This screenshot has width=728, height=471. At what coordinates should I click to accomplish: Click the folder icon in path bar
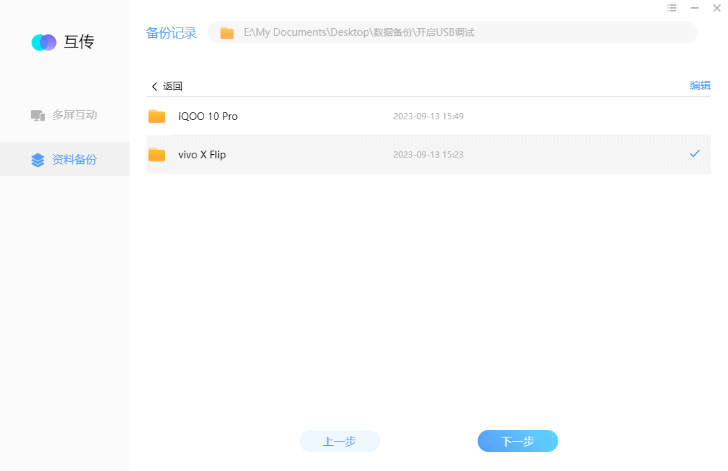227,33
